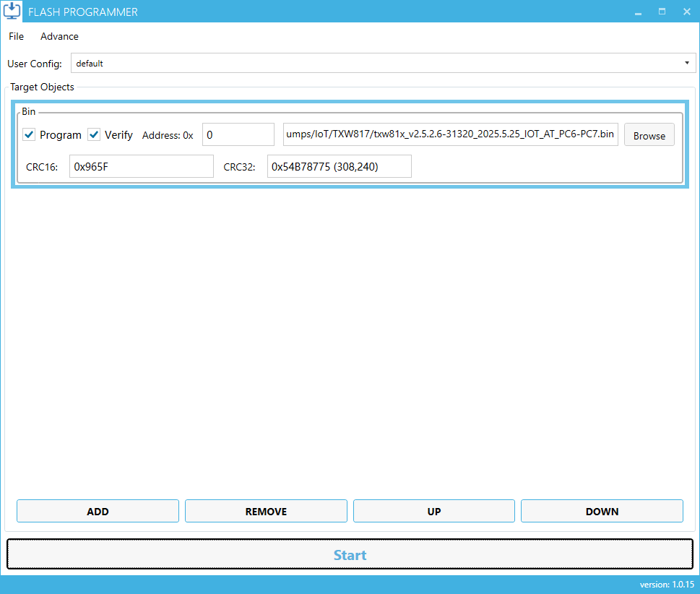Screen dimensions: 700x594
Task: Click the Flash Programmer app icon
Action: pos(12,11)
